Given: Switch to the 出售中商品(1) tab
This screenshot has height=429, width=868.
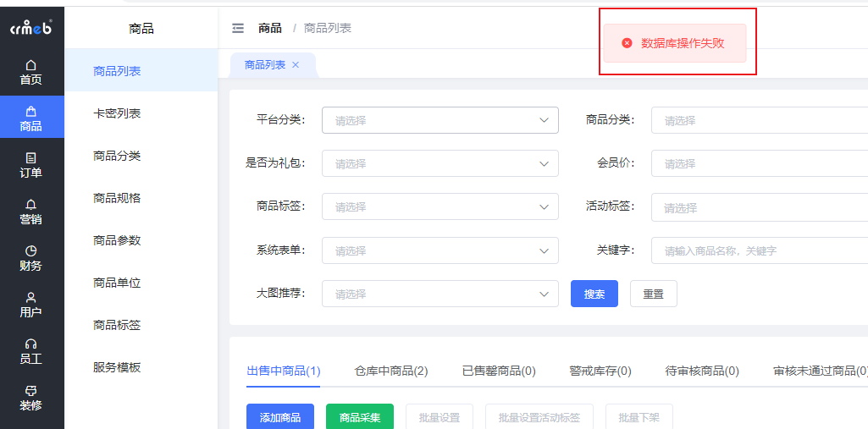Looking at the screenshot, I should point(284,371).
